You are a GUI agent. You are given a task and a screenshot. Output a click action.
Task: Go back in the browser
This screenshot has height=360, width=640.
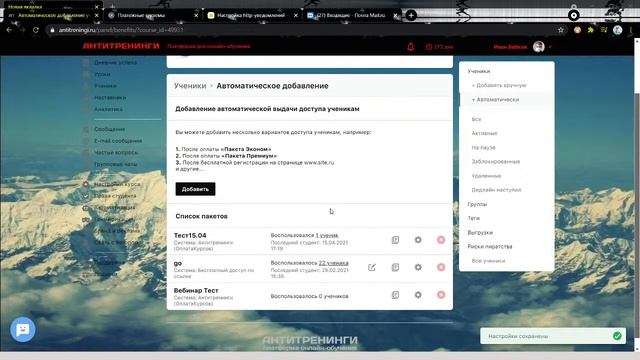9,30
